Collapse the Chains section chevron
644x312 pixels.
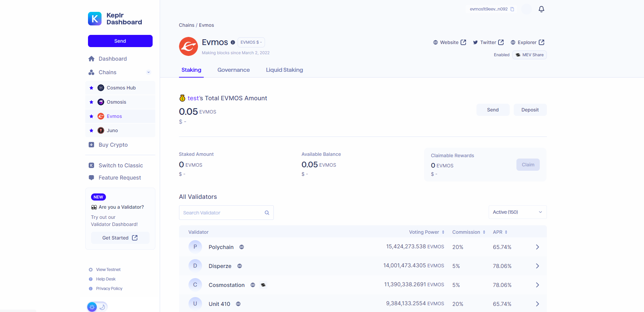(148, 72)
